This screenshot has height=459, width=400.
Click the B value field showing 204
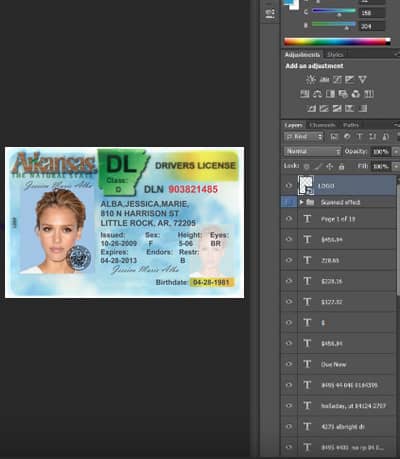pos(372,26)
